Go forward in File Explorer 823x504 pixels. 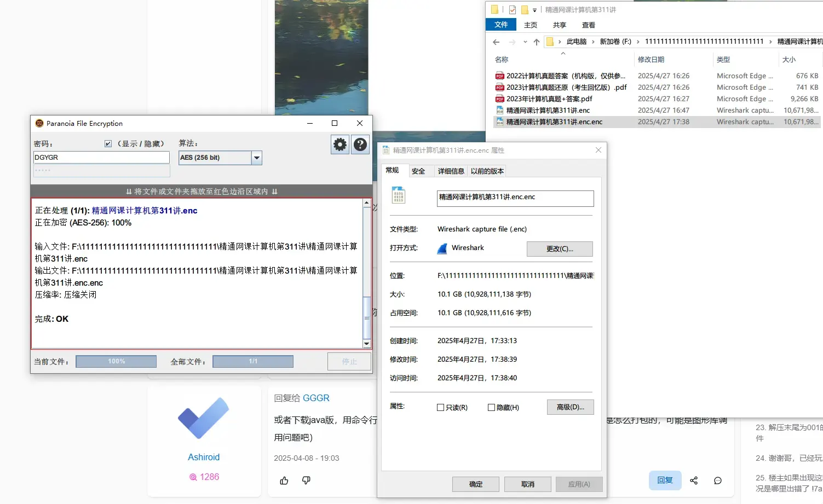coord(512,42)
